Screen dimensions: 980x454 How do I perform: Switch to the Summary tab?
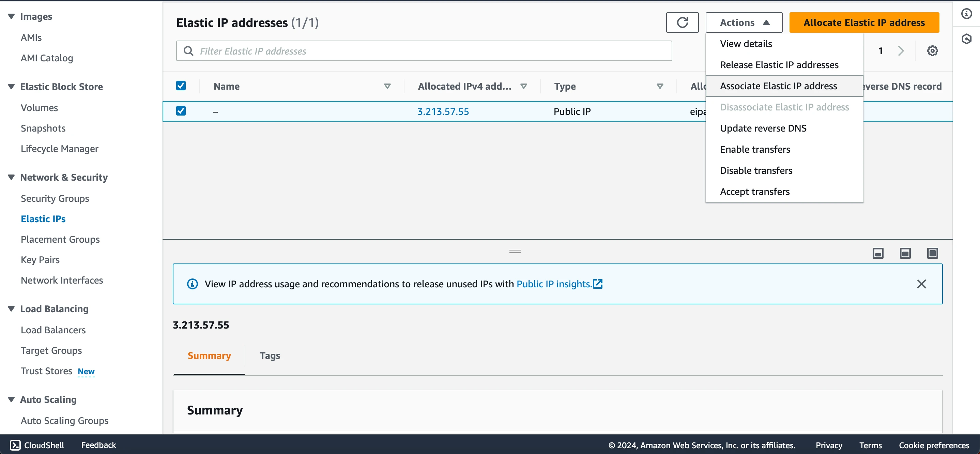click(x=209, y=355)
